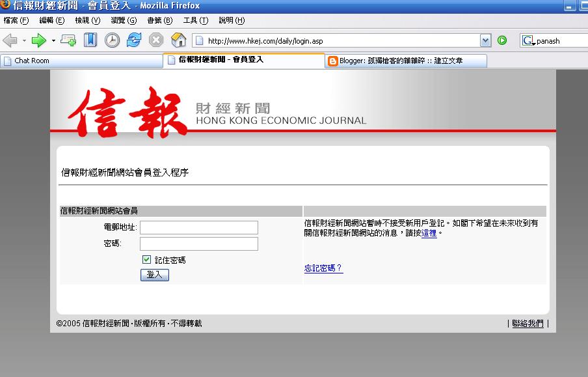Open the Google search engine selector
The height and width of the screenshot is (377, 588).
coord(528,40)
